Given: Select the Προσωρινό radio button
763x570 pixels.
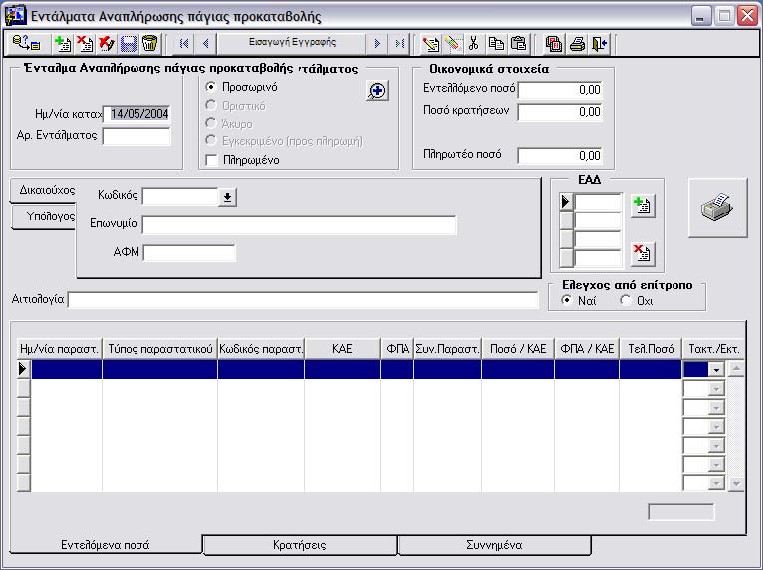Looking at the screenshot, I should pyautogui.click(x=211, y=87).
